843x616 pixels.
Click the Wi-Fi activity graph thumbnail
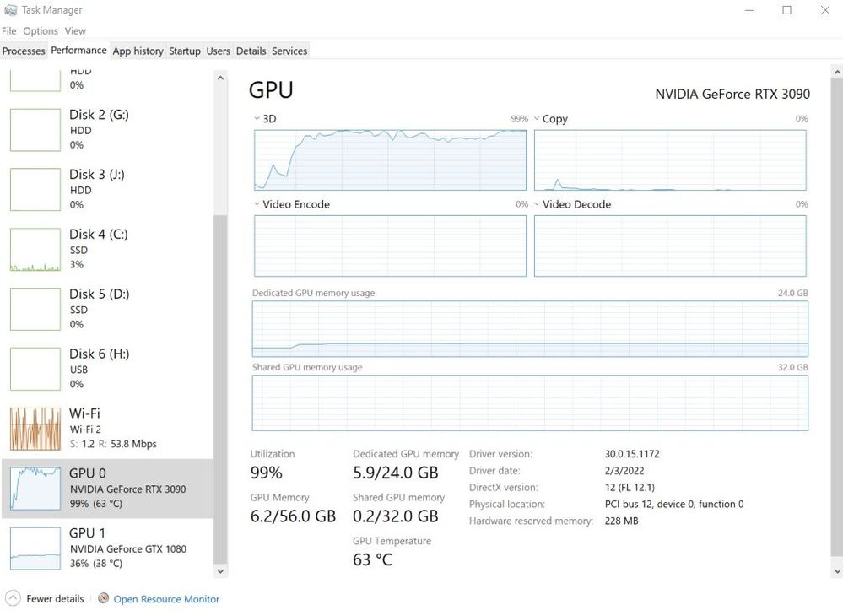click(x=35, y=428)
